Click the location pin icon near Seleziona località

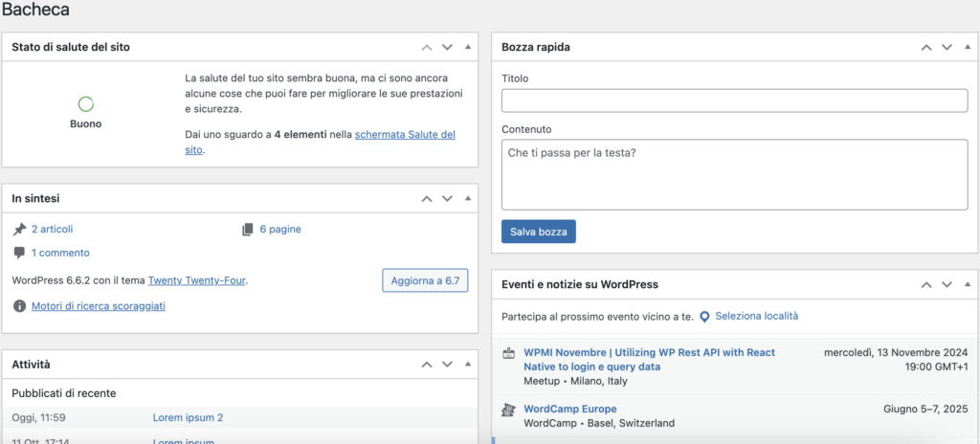(x=704, y=316)
